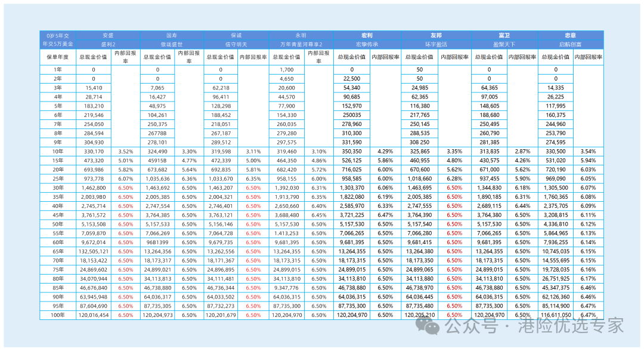Click return rate 4.29%
This screenshot has width=644, height=351.
(x=385, y=152)
